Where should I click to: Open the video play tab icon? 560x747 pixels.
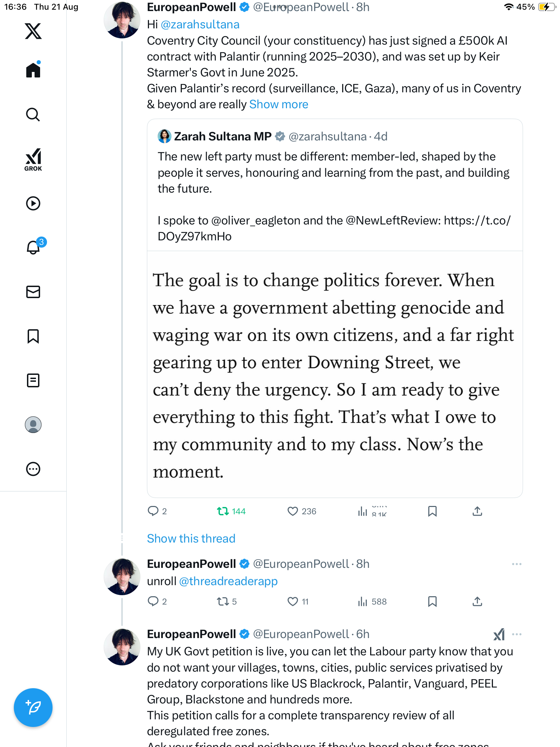(33, 203)
